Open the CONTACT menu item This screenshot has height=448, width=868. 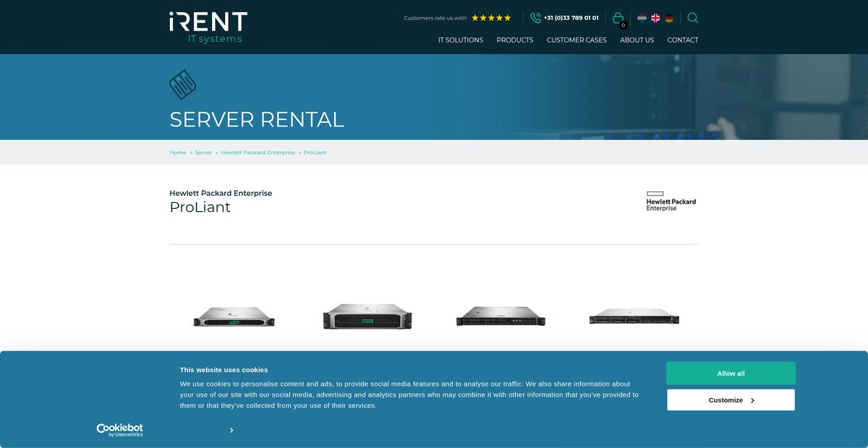point(683,40)
